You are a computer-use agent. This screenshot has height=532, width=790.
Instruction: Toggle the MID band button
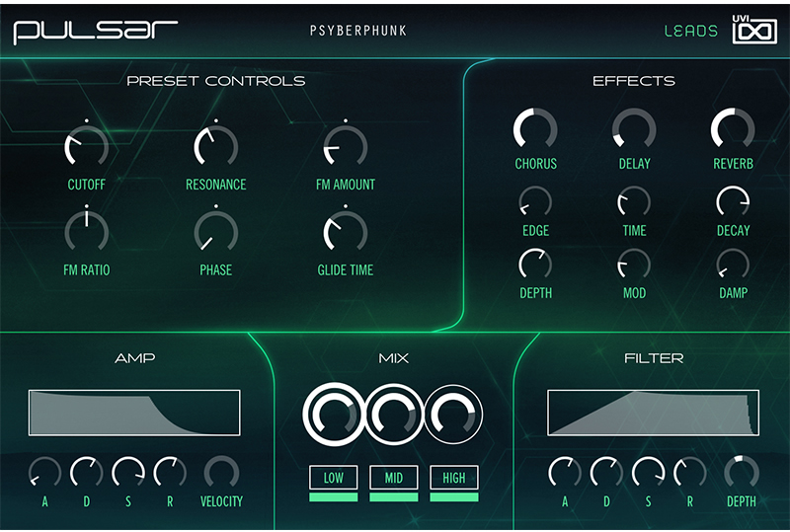393,478
